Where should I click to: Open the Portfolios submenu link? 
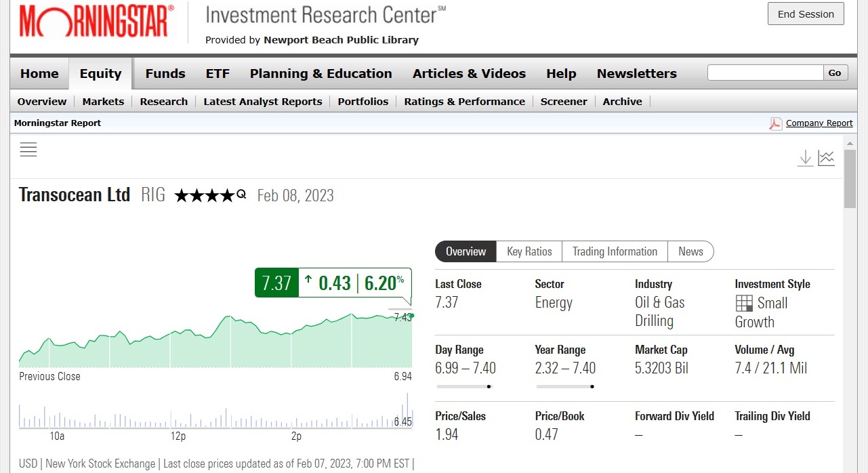[363, 102]
